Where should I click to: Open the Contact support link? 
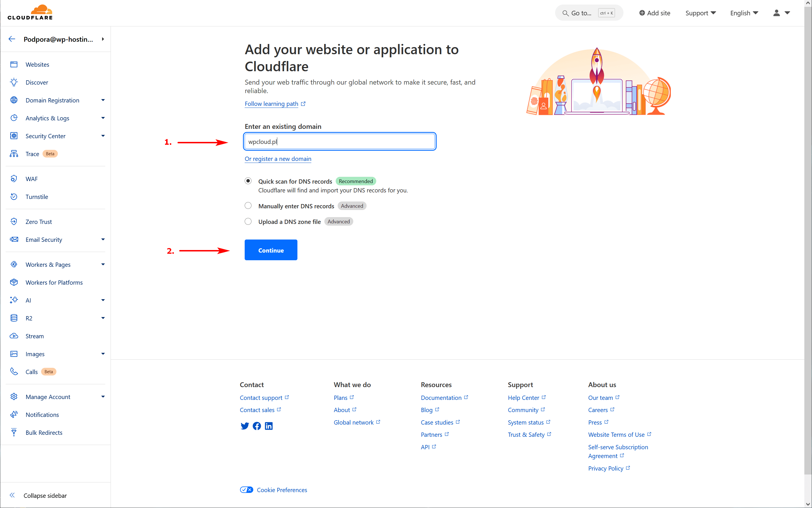(265, 398)
